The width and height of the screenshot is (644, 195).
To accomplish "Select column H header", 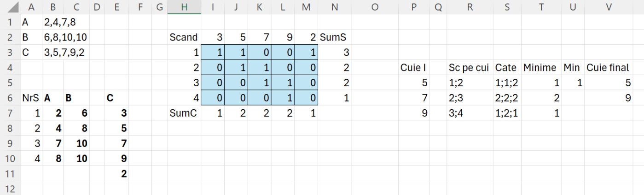I will 184,7.
